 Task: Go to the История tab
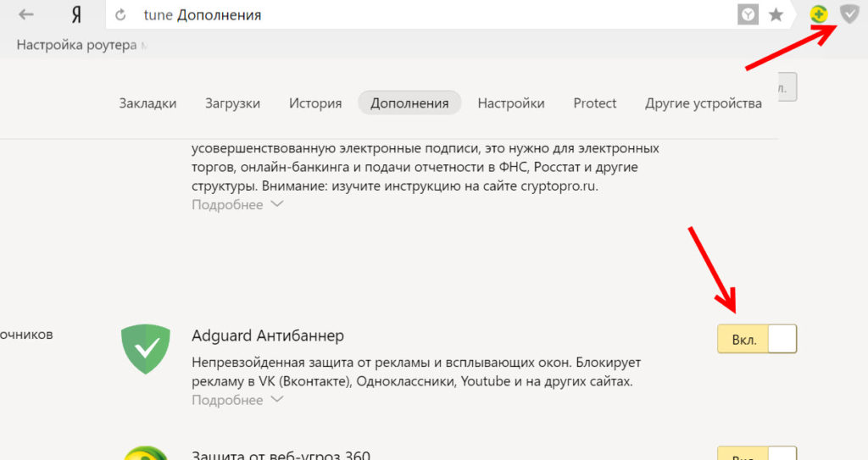315,103
